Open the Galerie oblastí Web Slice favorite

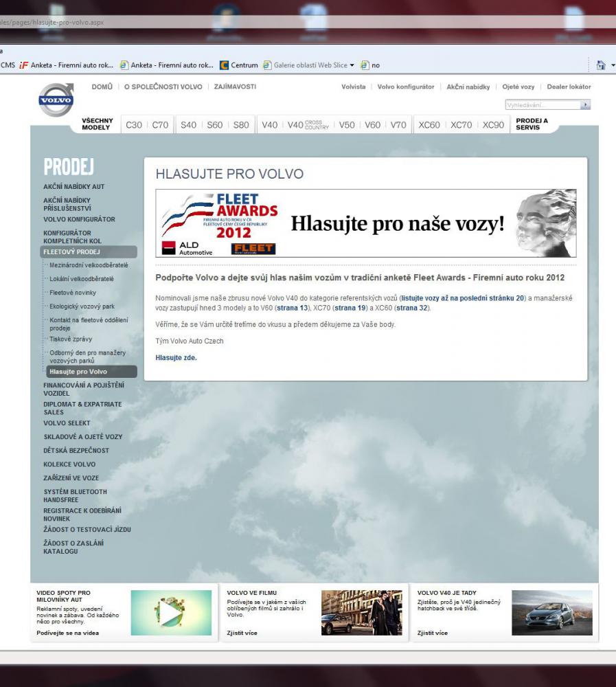pyautogui.click(x=306, y=65)
